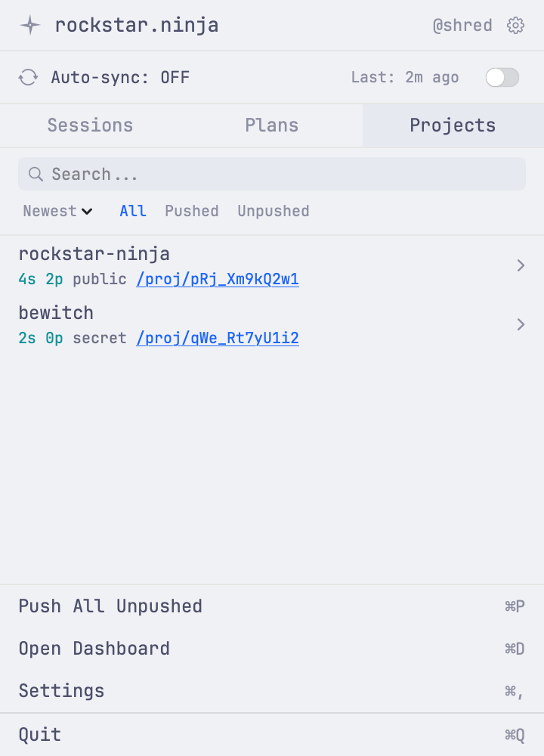Click the magnifying glass search icon
544x756 pixels.
point(36,174)
